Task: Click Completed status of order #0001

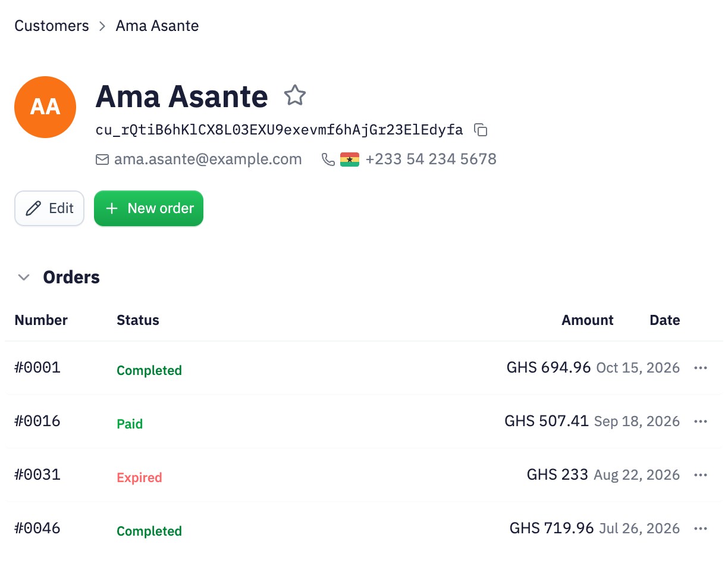Action: click(149, 371)
